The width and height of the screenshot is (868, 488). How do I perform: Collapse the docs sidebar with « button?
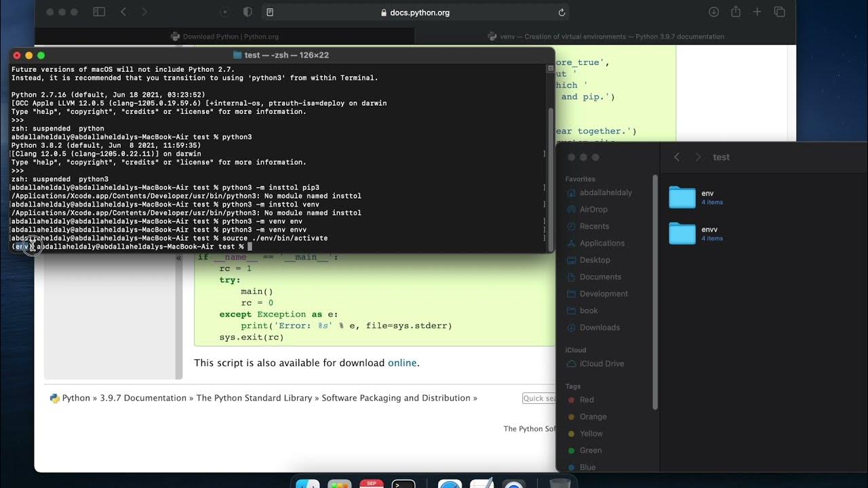click(x=179, y=258)
